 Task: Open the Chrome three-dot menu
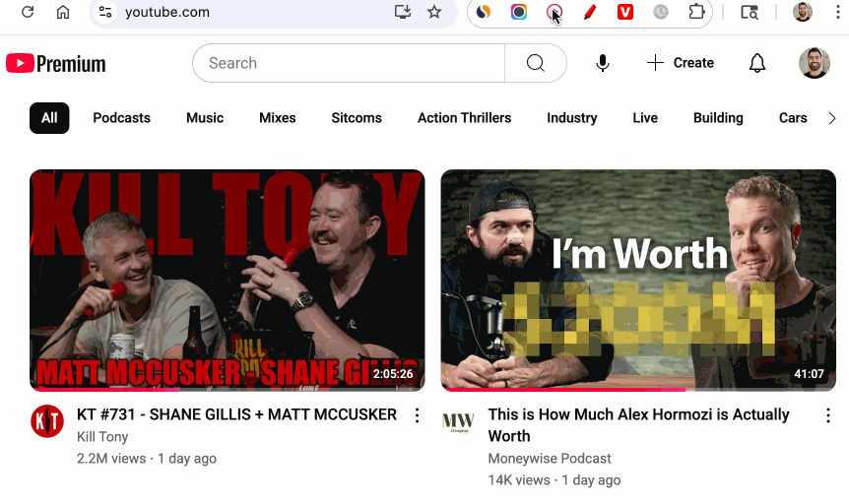837,12
